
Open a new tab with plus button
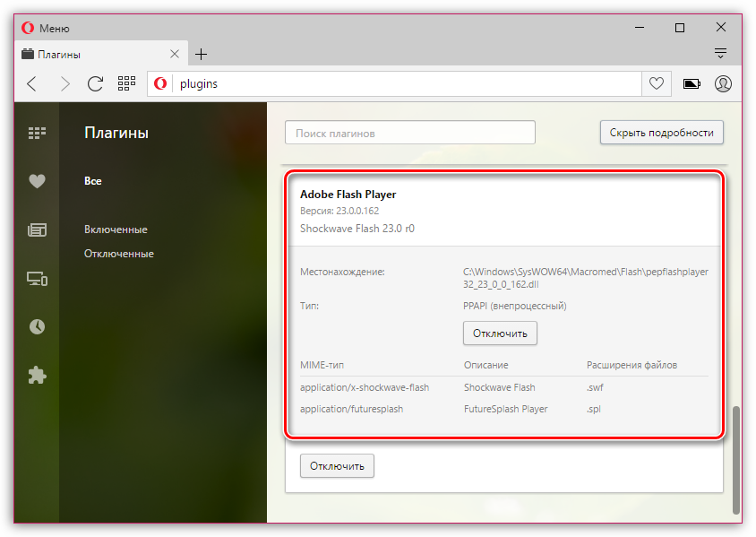(x=202, y=54)
